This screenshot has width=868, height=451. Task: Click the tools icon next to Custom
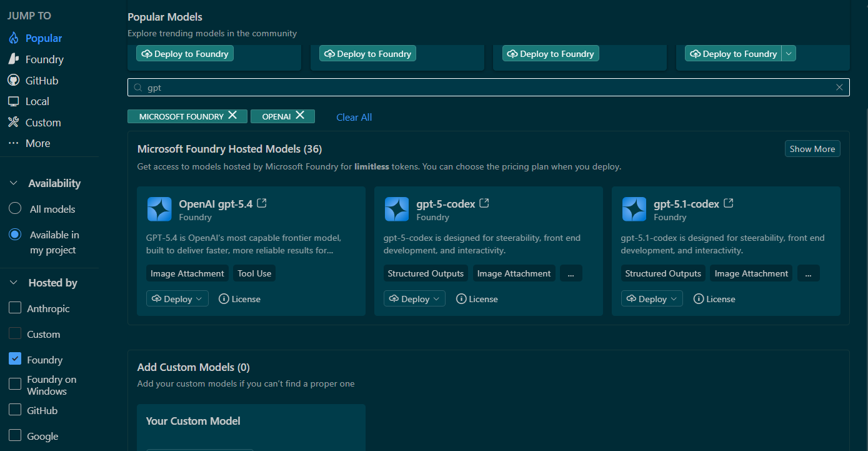[x=14, y=122]
